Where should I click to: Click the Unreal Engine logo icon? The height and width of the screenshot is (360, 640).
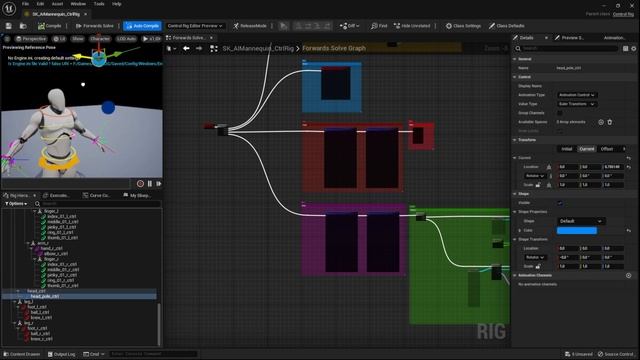pyautogui.click(x=9, y=8)
